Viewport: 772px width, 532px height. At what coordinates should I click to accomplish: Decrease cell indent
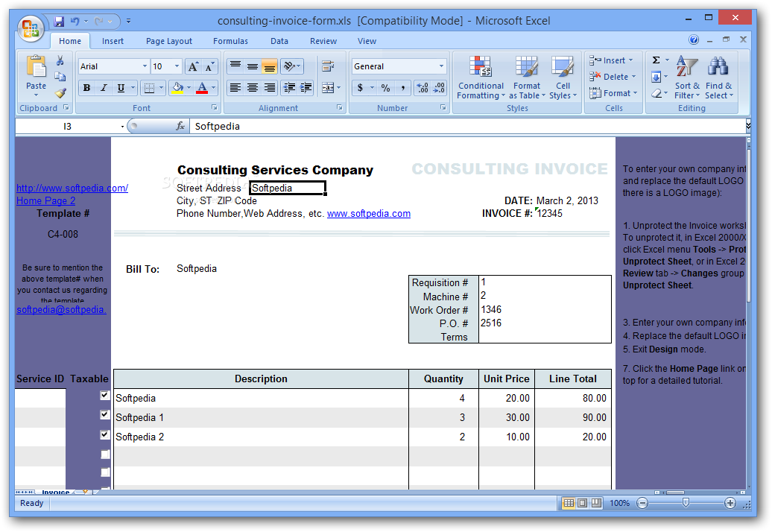pyautogui.click(x=289, y=88)
